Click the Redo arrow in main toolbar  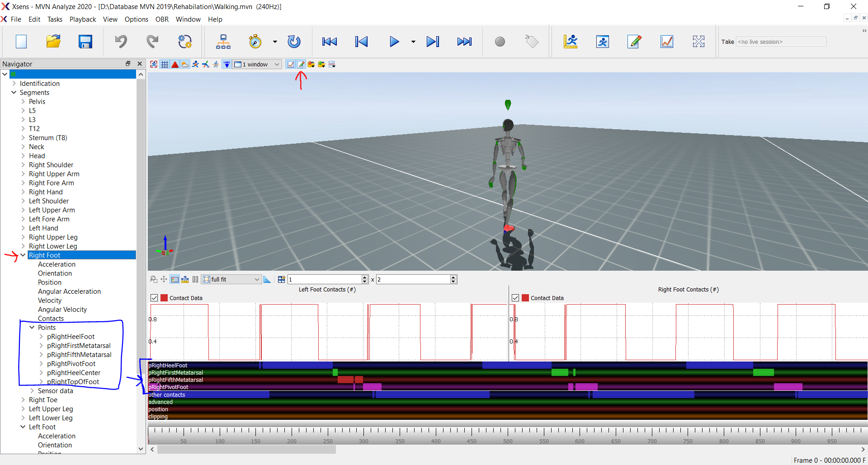[x=153, y=42]
